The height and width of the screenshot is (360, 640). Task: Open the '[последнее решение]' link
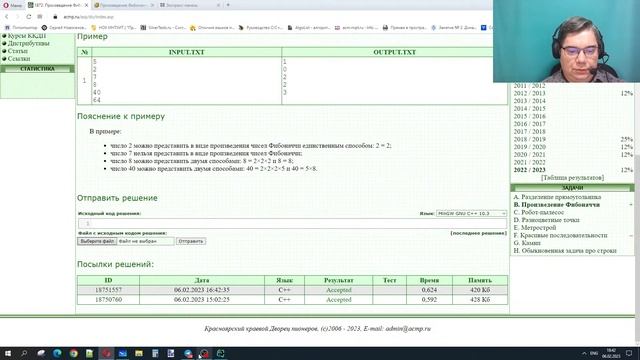(478, 233)
